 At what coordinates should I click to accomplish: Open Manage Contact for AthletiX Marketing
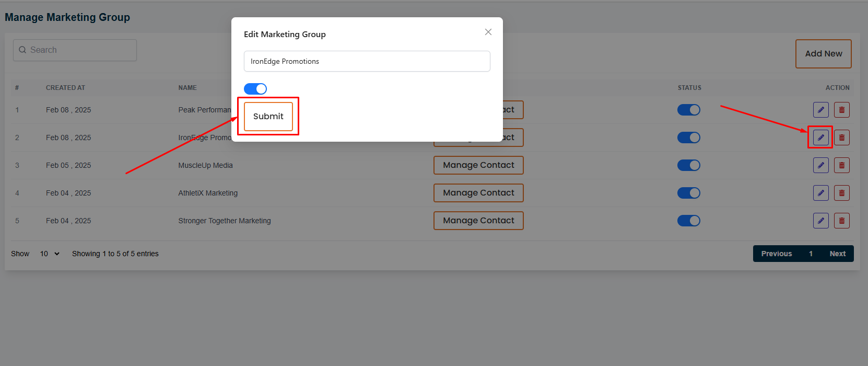click(478, 193)
